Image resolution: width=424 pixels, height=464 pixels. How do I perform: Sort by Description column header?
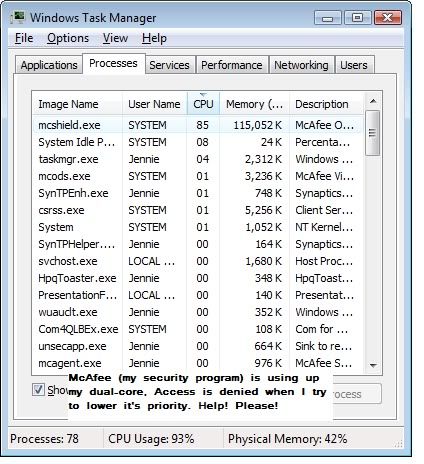click(326, 104)
